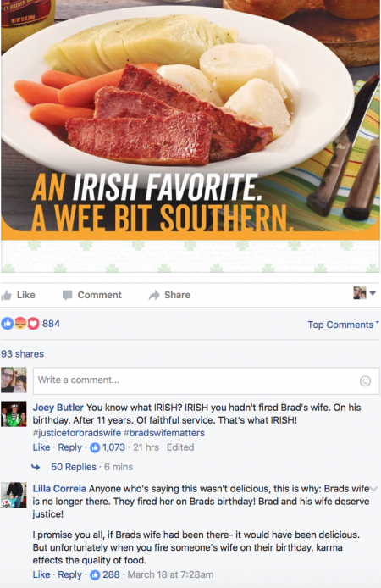Click the Share arrow icon
Image resolution: width=381 pixels, height=588 pixels.
point(154,295)
